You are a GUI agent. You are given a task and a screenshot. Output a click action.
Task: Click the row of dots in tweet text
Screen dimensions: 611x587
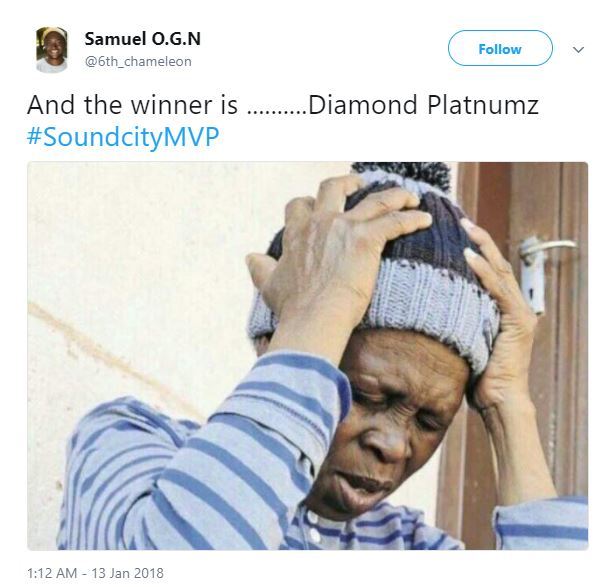(277, 113)
